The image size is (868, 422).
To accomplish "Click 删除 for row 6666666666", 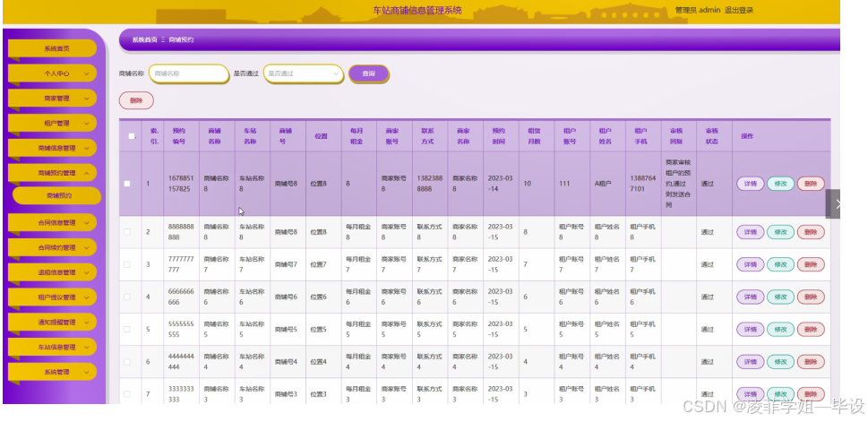I will 811,297.
